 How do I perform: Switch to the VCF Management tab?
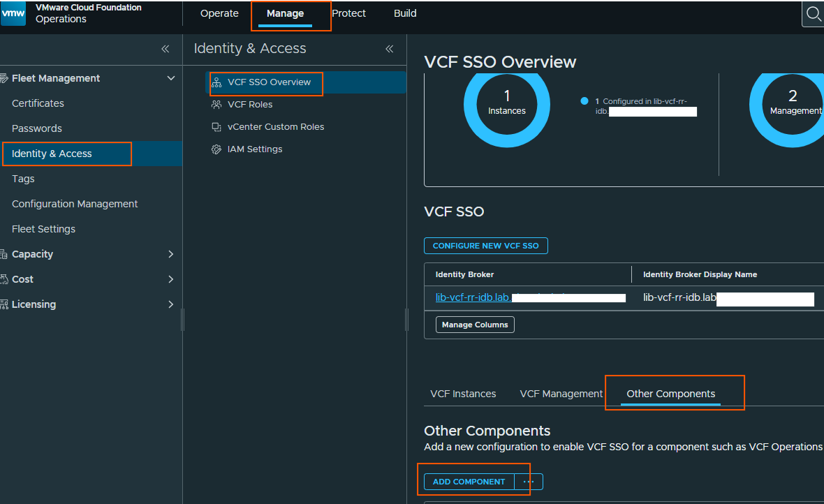(561, 394)
